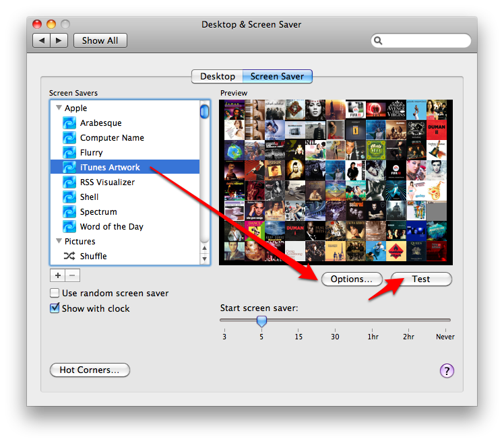Choose the Shell screen saver icon

coord(69,197)
